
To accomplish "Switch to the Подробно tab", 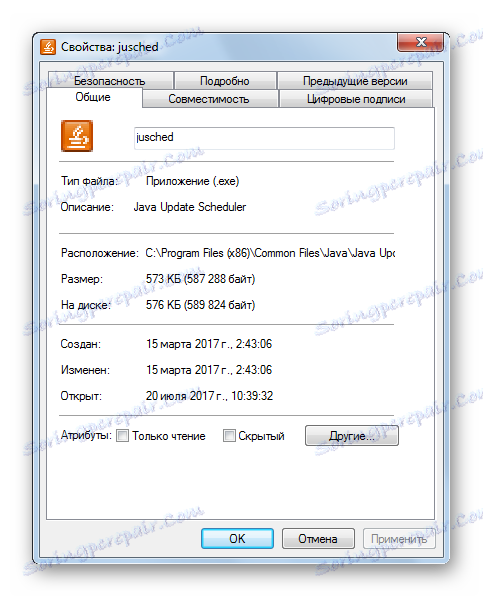I will click(225, 81).
